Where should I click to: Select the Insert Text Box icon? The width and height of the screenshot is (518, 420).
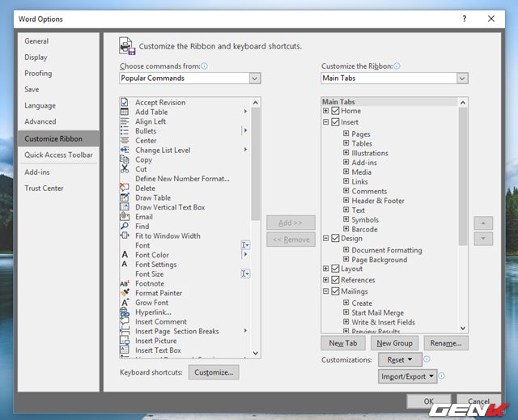[x=125, y=350]
